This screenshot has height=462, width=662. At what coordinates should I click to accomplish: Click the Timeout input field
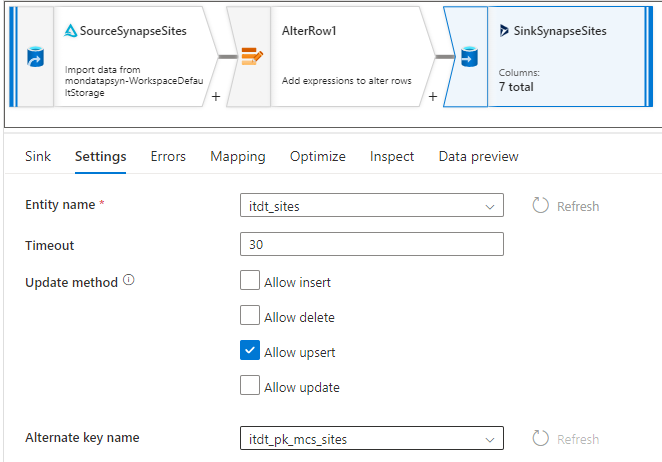point(371,245)
